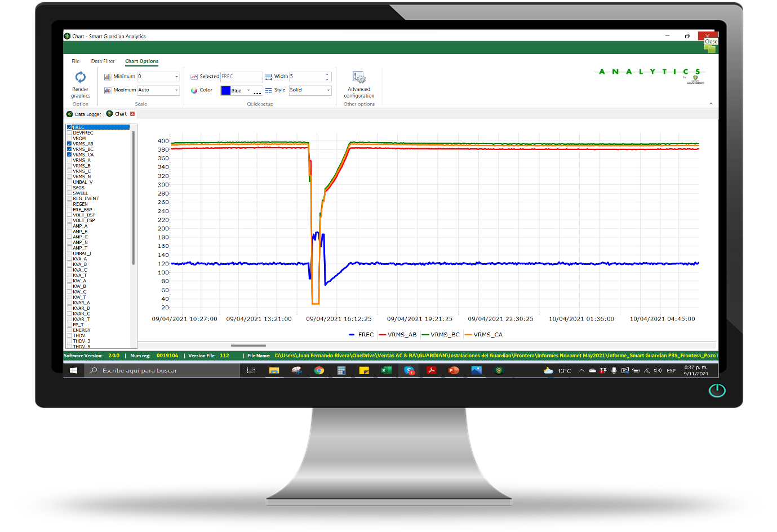Check the AMP_A series checkbox
Screen dimensions: 777x532
point(69,226)
